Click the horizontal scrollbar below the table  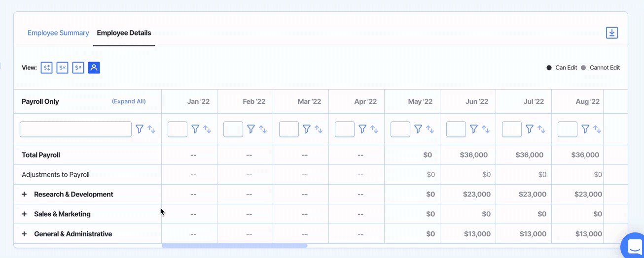pos(235,246)
